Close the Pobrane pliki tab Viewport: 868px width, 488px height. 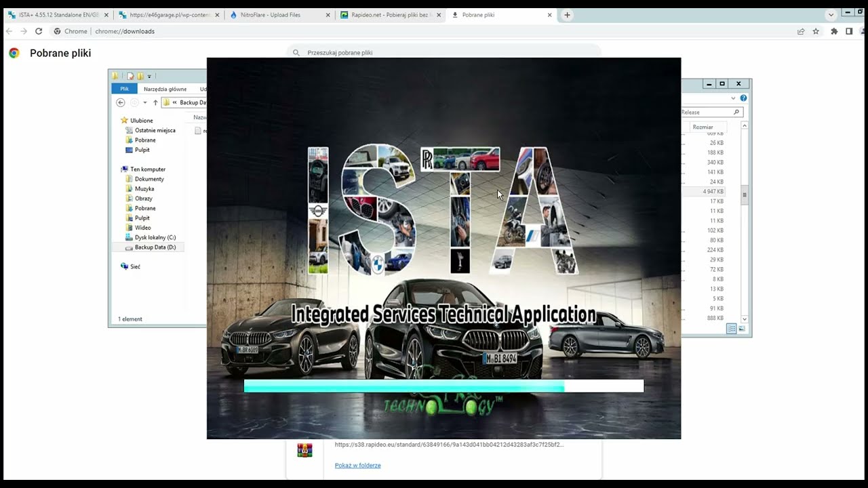(550, 15)
